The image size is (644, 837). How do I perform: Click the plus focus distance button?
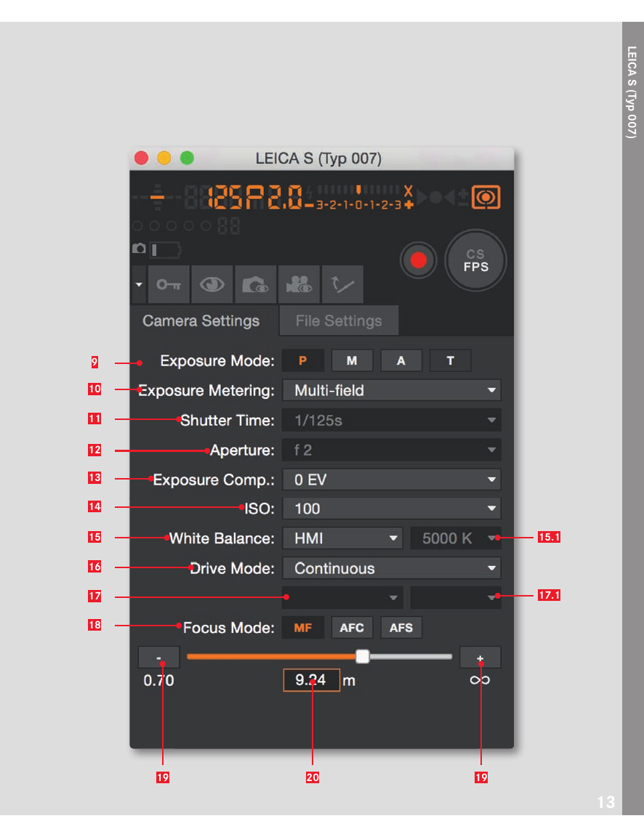pos(480,657)
